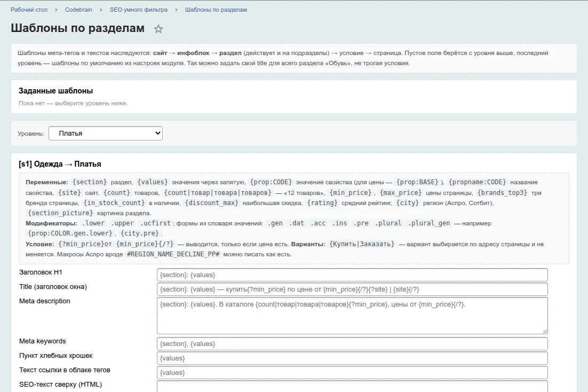Image resolution: width=588 pixels, height=392 pixels.
Task: Click the .ucfirst modifier code
Action: pos(155,223)
